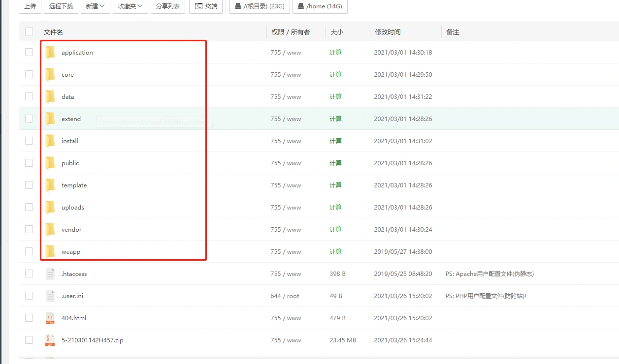Click the public folder icon

50,163
